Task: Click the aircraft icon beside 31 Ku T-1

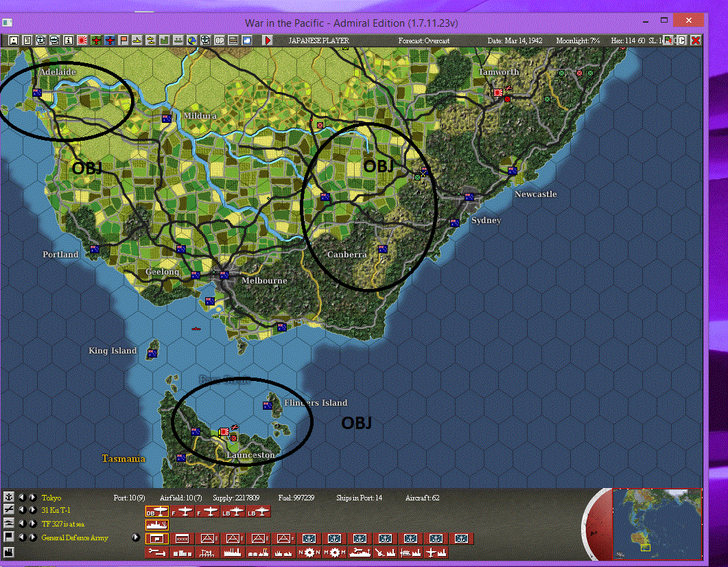Action: (9, 510)
